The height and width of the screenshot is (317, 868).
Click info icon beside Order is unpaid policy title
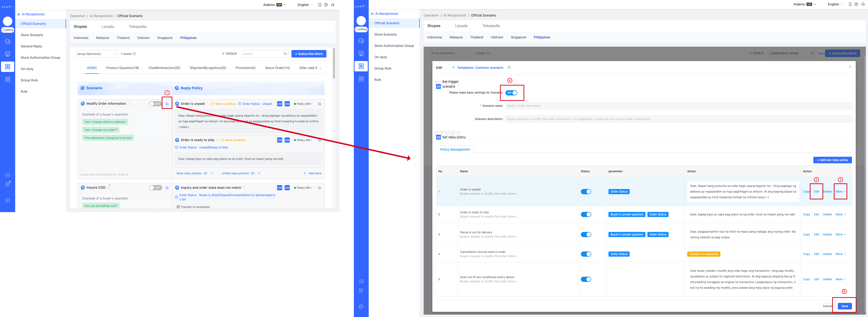207,104
